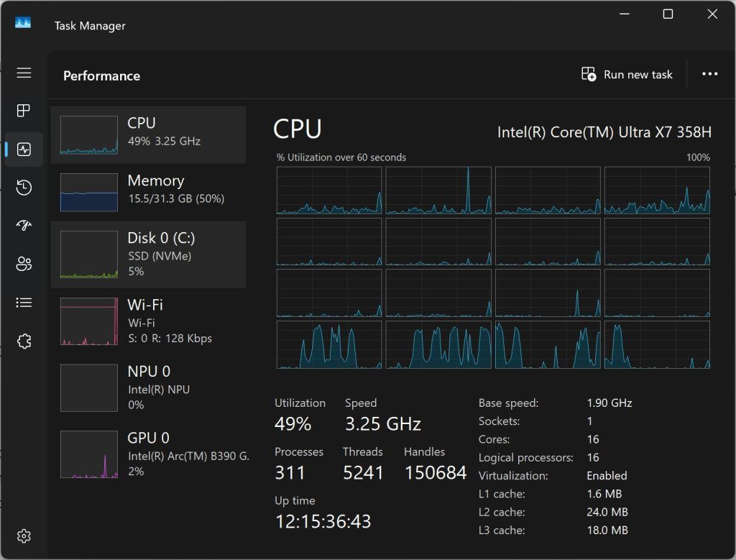
Task: Select Memory in the resource list
Action: coord(148,192)
